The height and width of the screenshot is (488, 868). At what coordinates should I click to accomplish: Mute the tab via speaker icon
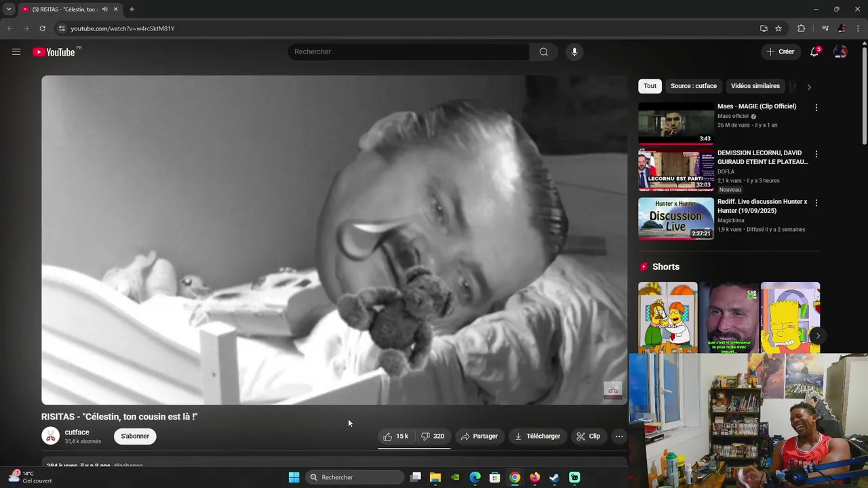(104, 9)
